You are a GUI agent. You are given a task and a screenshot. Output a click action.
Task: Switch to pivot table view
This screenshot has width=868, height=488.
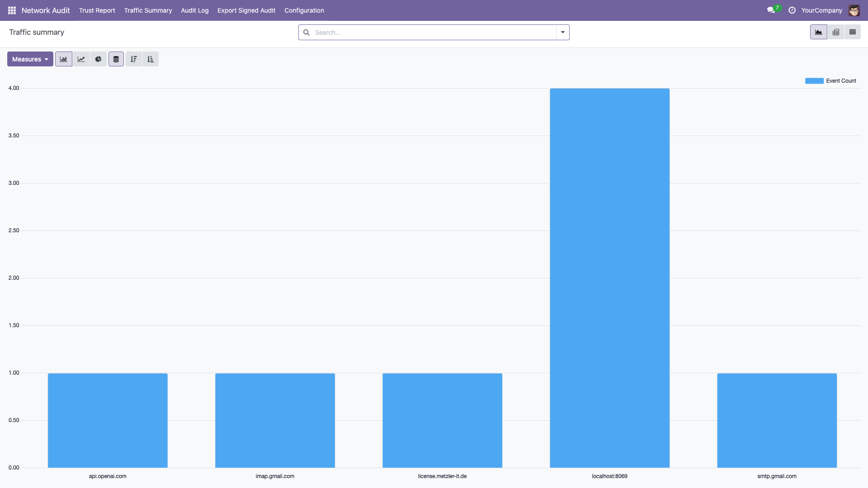tap(836, 32)
